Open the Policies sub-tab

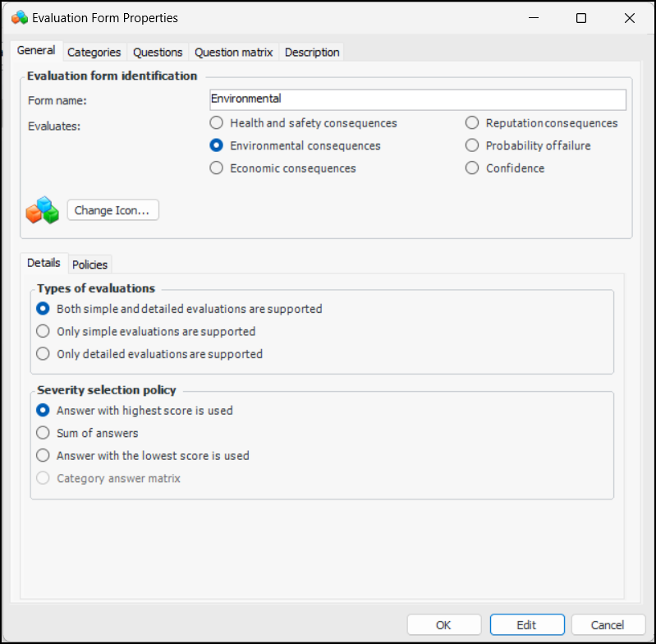coord(89,264)
